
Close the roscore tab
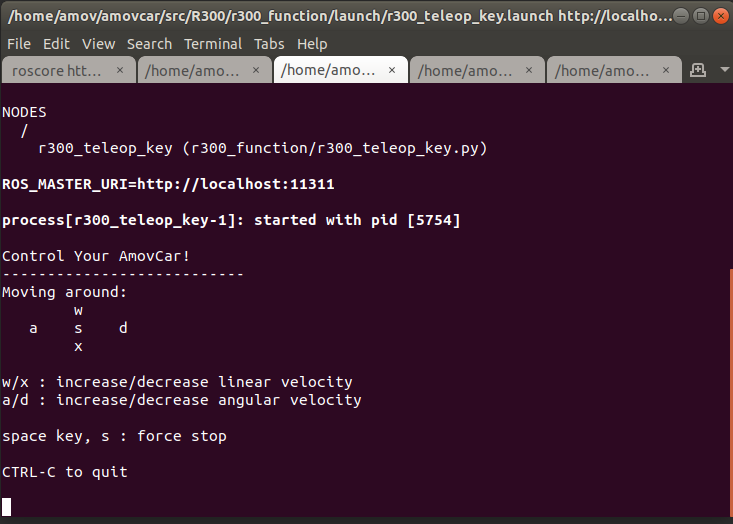pyautogui.click(x=120, y=70)
